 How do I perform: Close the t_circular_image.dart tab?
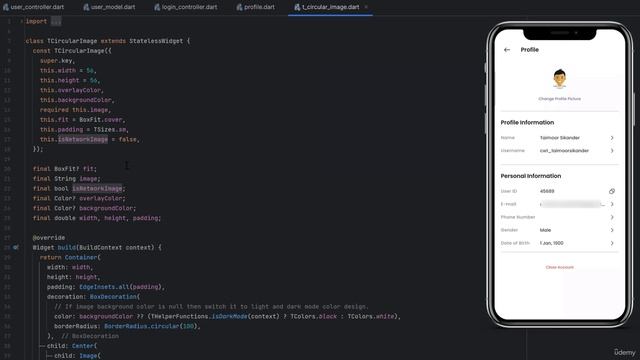[x=366, y=7]
